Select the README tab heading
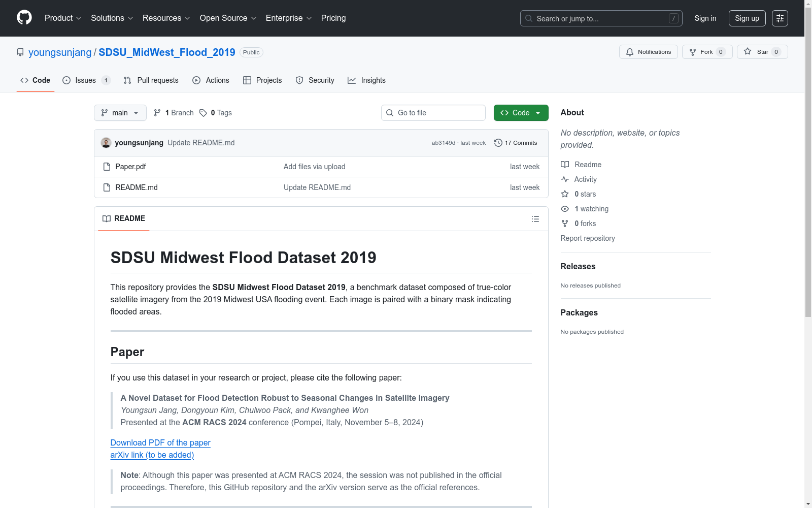Screen dimensions: 812x508 click(124, 218)
